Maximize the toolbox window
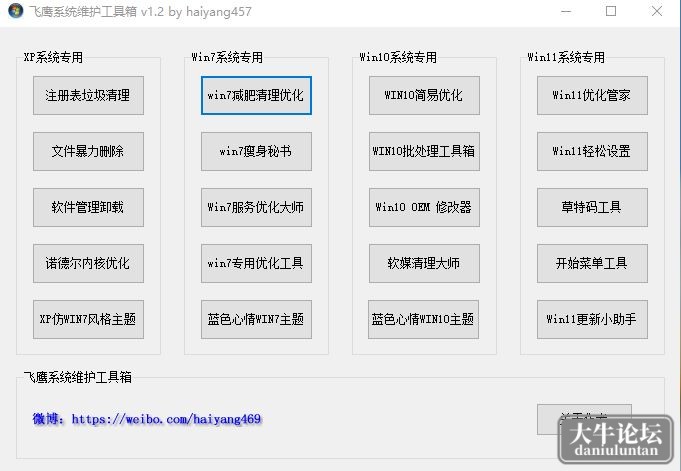This screenshot has width=681, height=471. pos(611,11)
